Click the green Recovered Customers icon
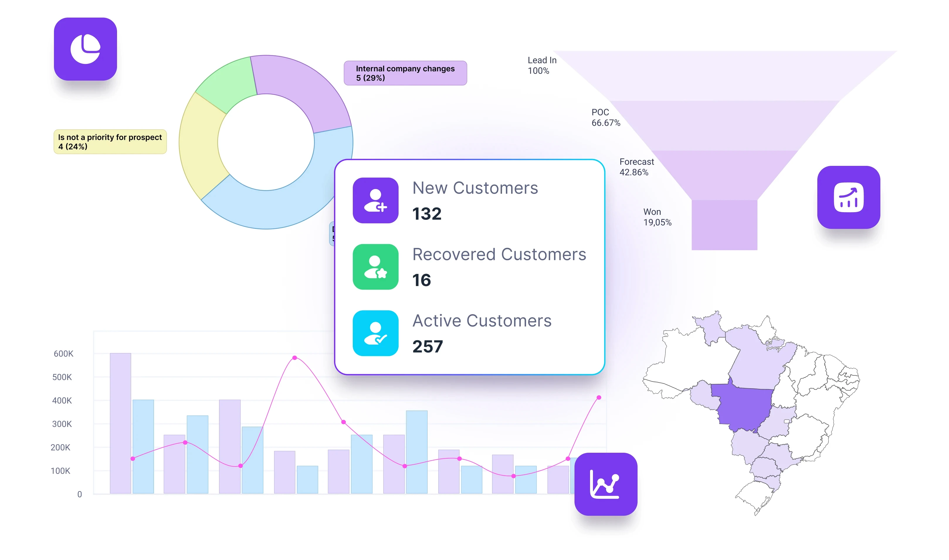Viewport: 949px width, 560px height. tap(375, 267)
